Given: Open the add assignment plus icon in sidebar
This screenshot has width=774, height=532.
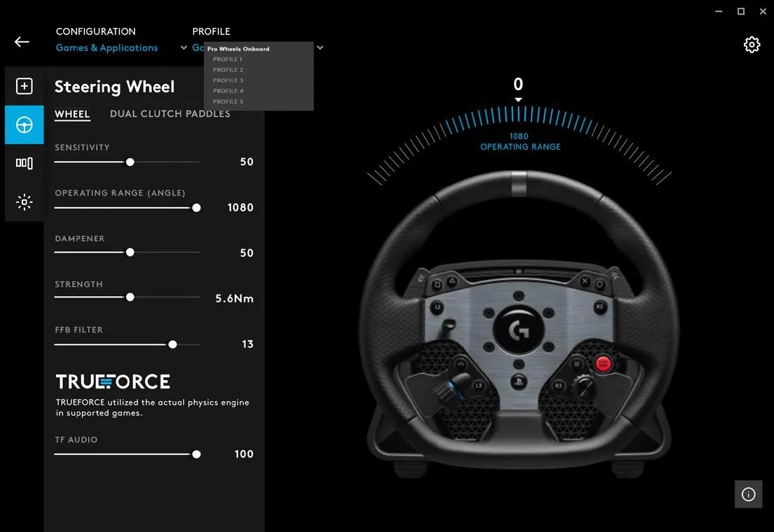Looking at the screenshot, I should [25, 86].
